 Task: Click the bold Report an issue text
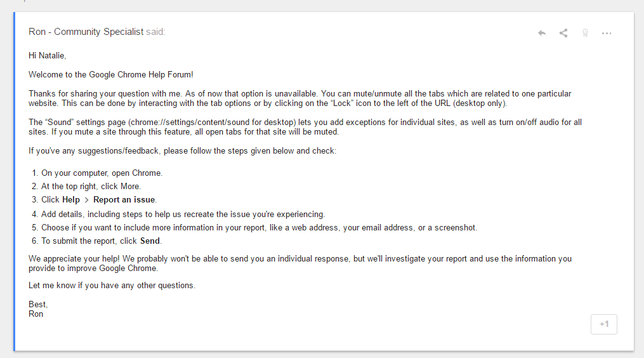pyautogui.click(x=124, y=200)
